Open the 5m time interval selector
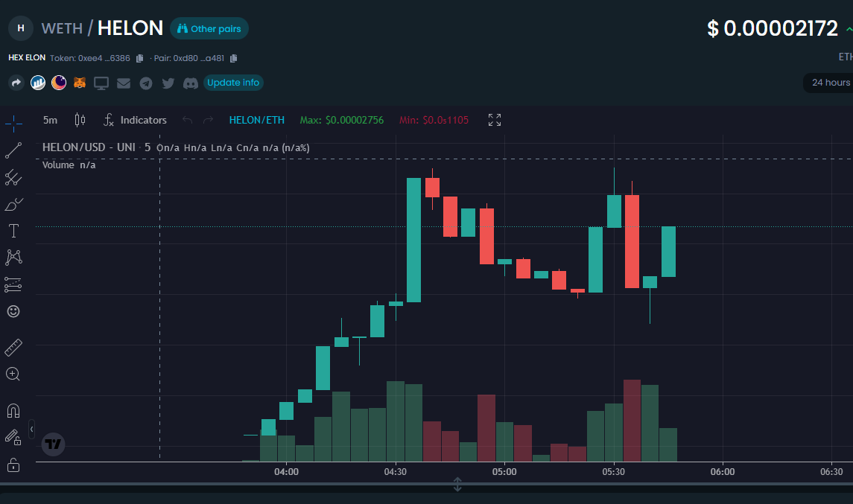This screenshot has height=504, width=853. 50,120
